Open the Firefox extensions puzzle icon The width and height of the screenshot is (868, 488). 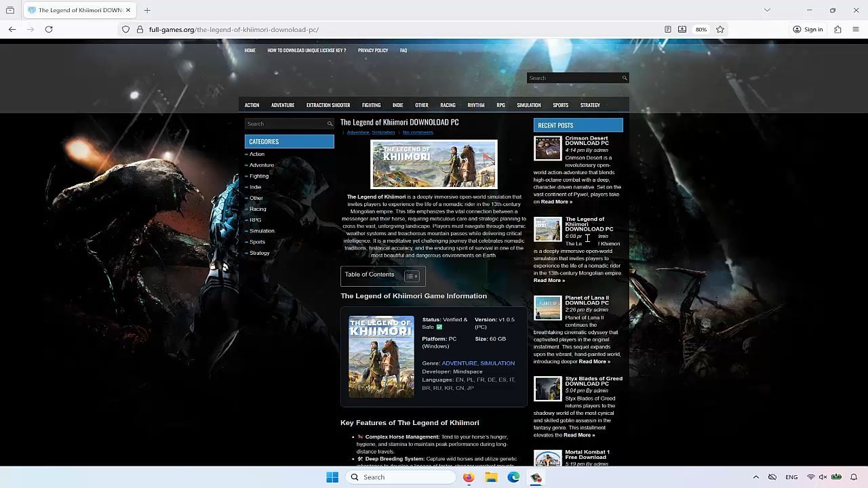point(837,29)
